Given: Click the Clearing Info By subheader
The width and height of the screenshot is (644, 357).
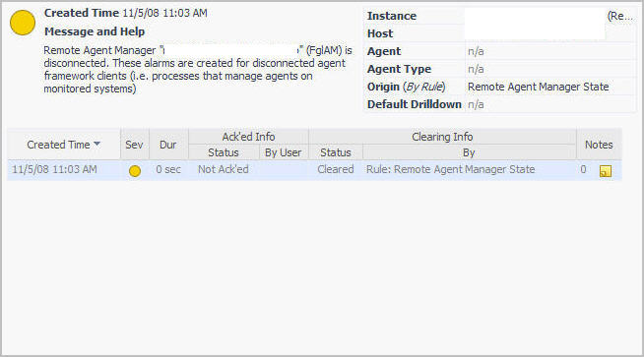Looking at the screenshot, I should tap(469, 152).
